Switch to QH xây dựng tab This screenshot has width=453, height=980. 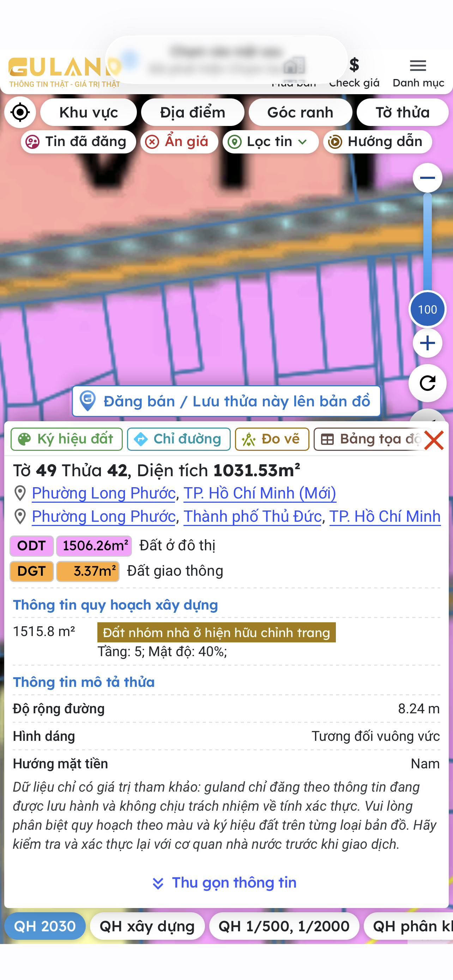(x=147, y=926)
